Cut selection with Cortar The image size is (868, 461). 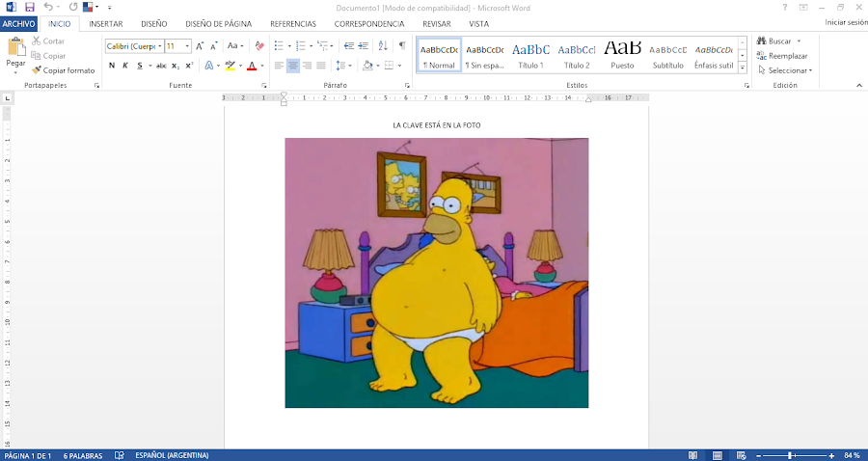[x=48, y=41]
